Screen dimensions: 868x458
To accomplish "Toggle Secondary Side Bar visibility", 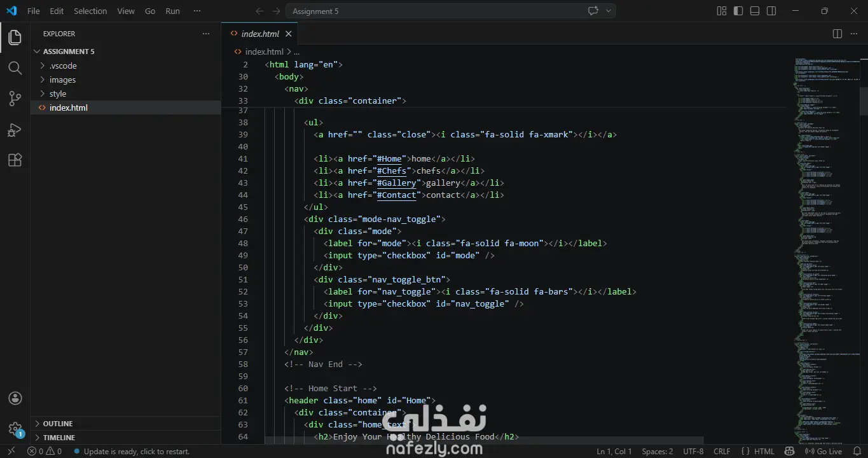I will pos(771,11).
